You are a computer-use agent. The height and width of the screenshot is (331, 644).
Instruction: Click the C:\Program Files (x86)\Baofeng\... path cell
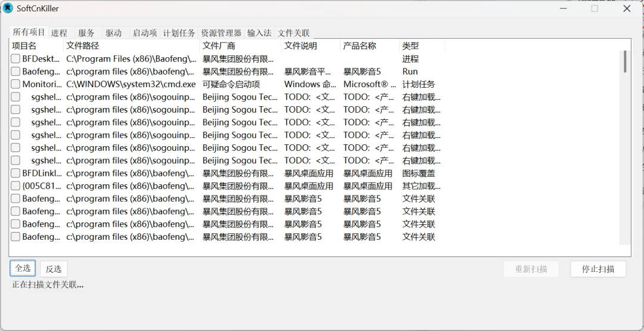131,58
